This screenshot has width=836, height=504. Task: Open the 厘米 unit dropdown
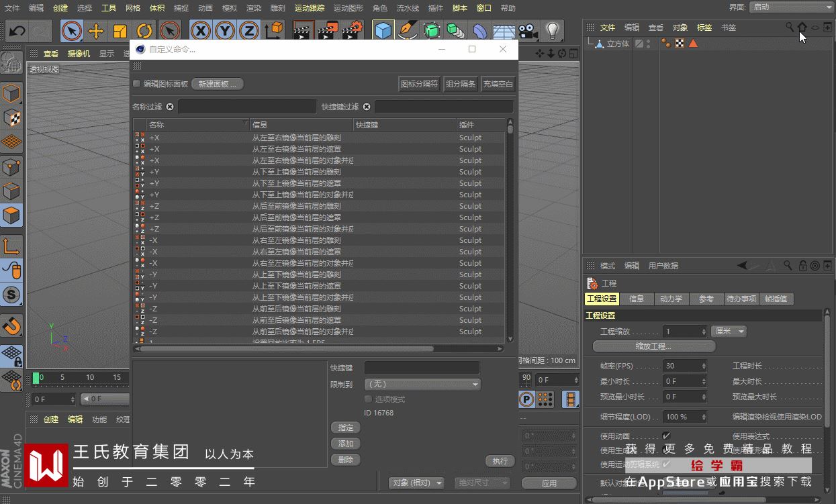coord(729,332)
